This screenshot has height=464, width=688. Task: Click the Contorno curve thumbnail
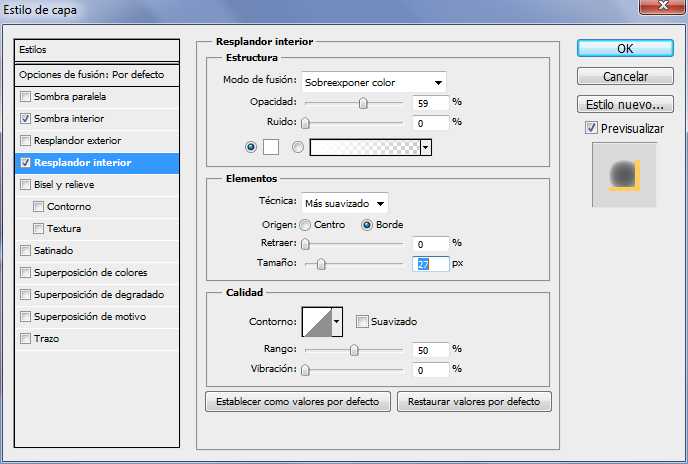click(x=317, y=322)
